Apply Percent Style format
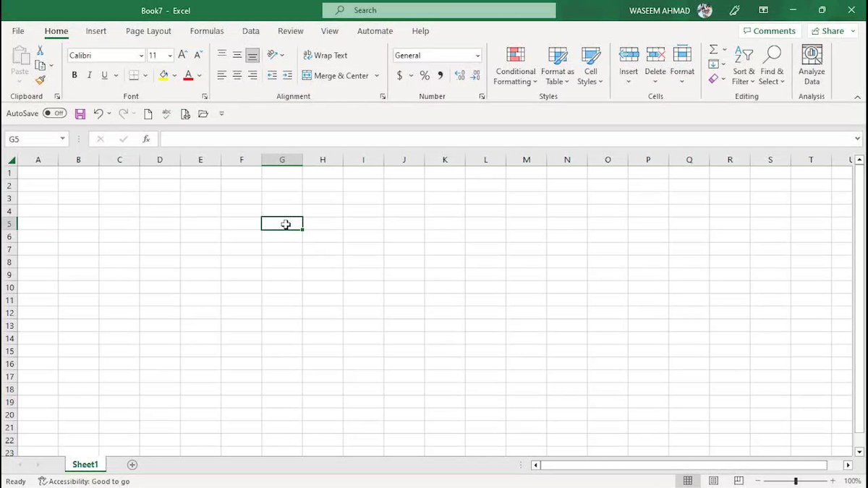The image size is (868, 488). (x=425, y=75)
